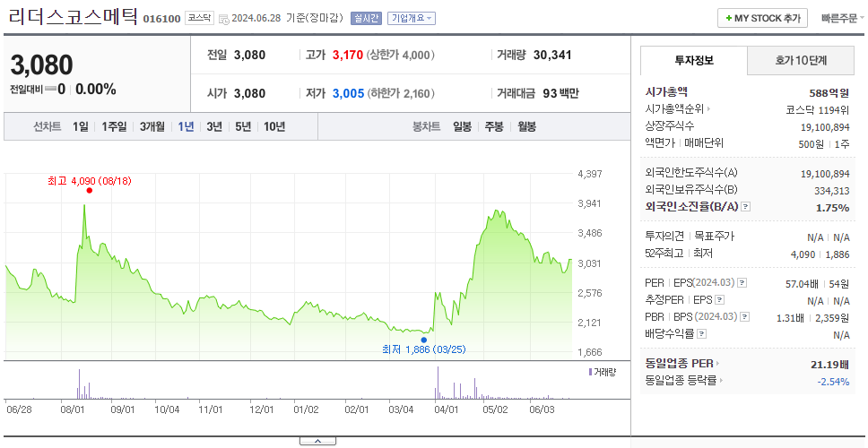Click the current price 3,080

pyautogui.click(x=41, y=65)
